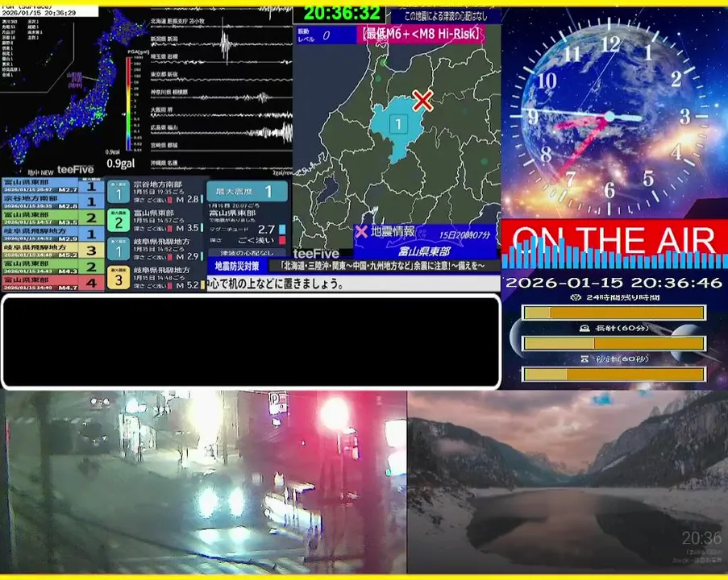Viewport: 728px width, 580px height.
Task: Select the 24時間残り時間 progress bar
Action: tap(614, 313)
